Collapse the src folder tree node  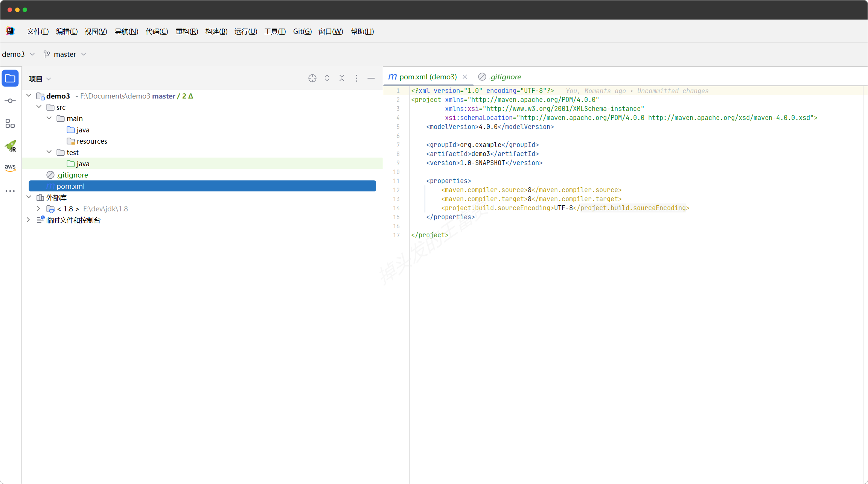tap(39, 107)
